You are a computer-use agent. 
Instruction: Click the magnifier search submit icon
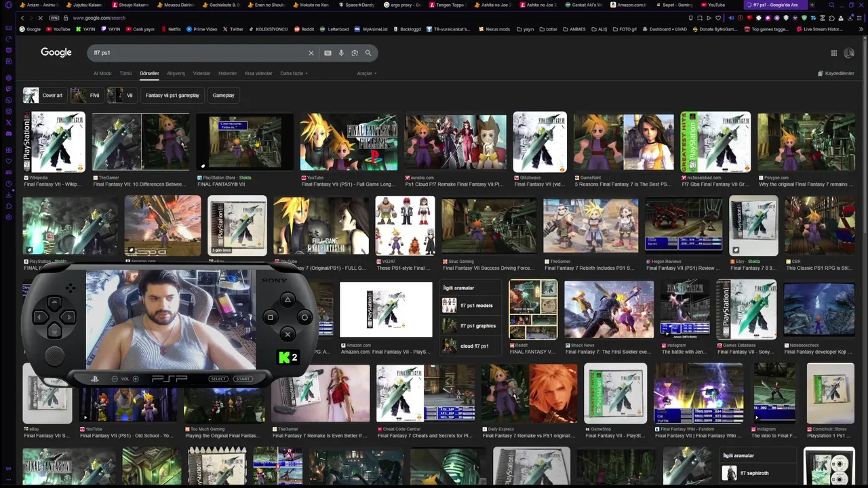coord(368,53)
